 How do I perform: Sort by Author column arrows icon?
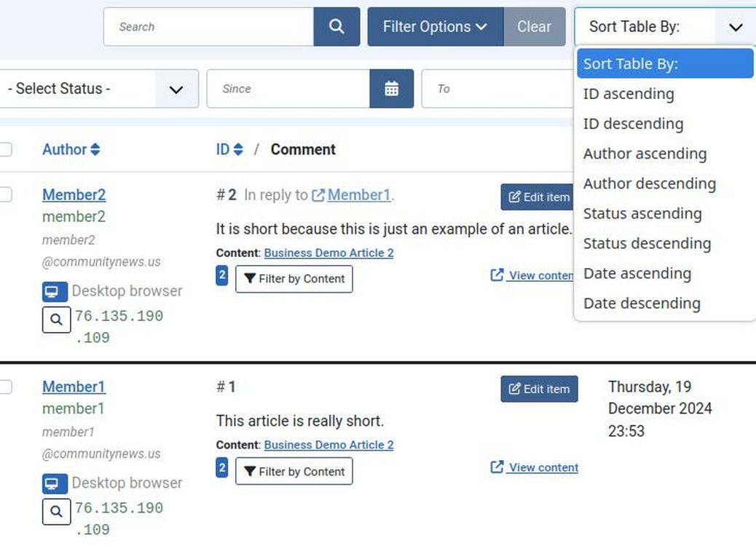pyautogui.click(x=95, y=150)
